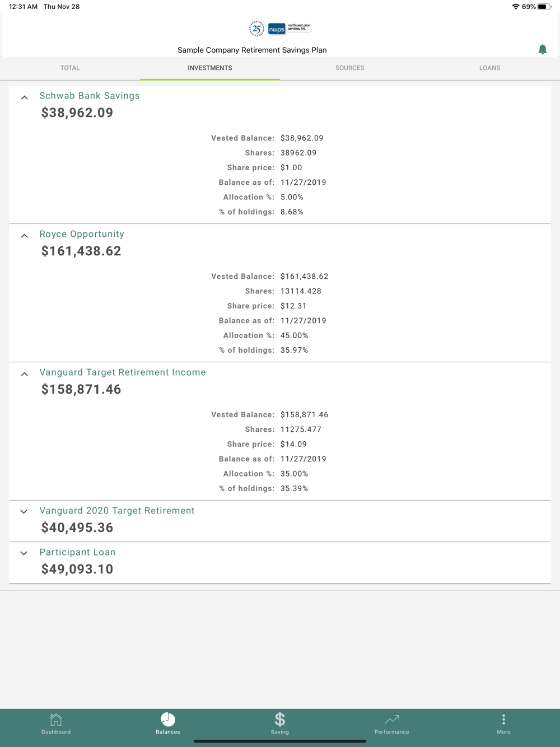Open the More three-dots menu
560x747 pixels.
[x=503, y=720]
